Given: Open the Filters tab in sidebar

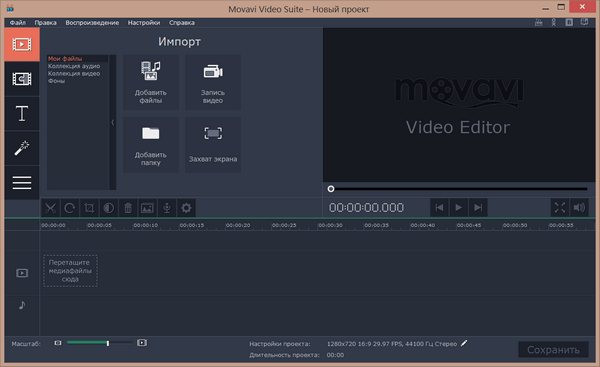Looking at the screenshot, I should pyautogui.click(x=22, y=79).
